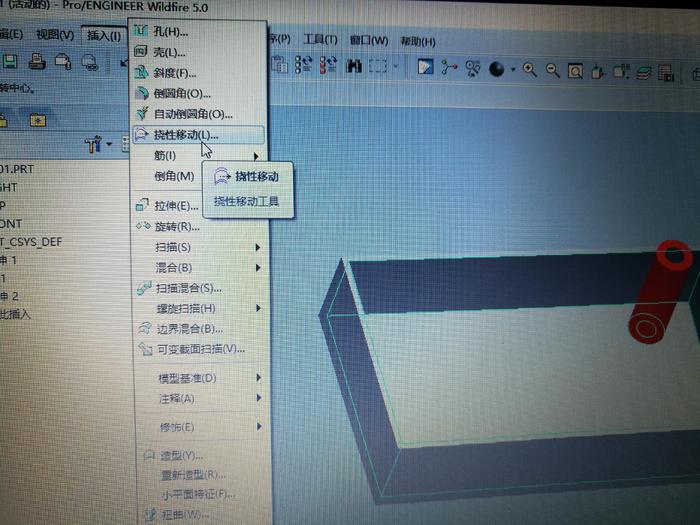Select 斜度(F)... Draft from menu

pos(199,72)
